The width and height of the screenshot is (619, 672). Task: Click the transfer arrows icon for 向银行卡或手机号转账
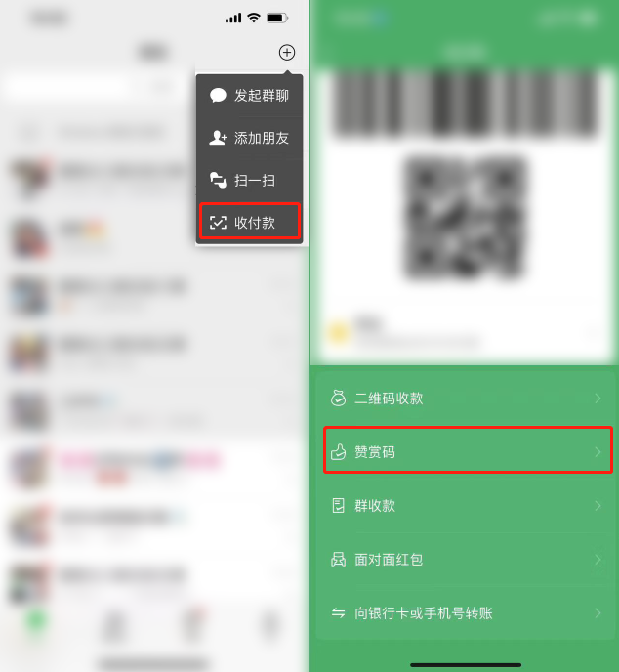point(338,613)
